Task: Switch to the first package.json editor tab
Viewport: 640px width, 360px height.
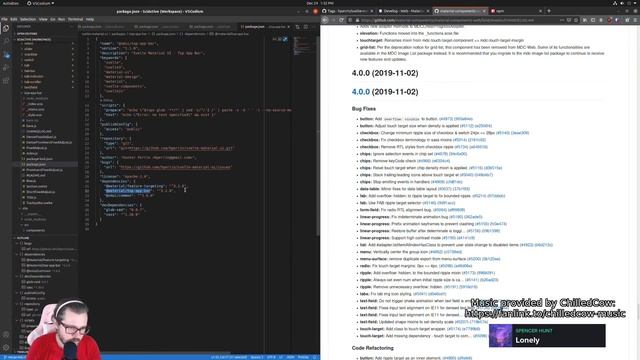Action: click(x=103, y=27)
